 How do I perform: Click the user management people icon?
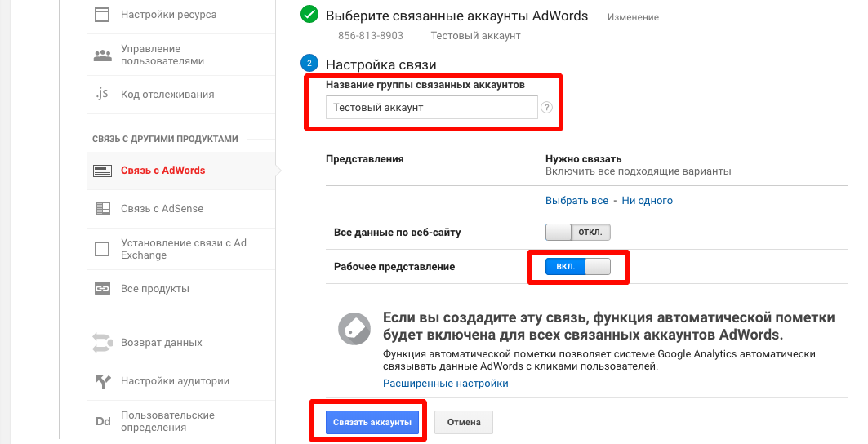pos(102,55)
